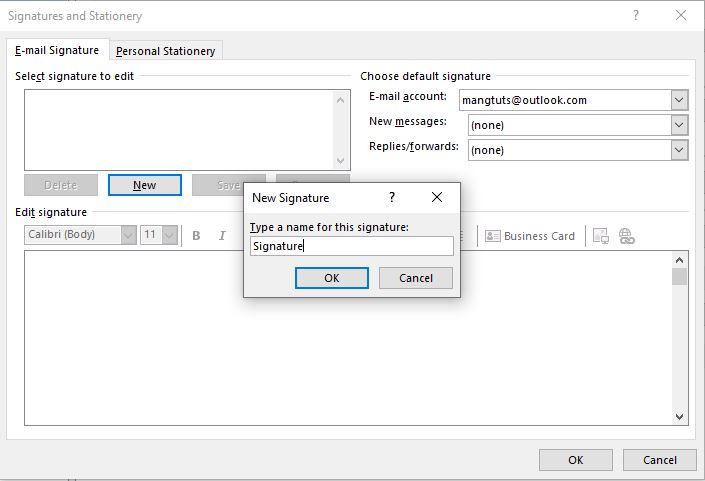Click OK in the New Signature dialog
This screenshot has height=481, width=705.
click(332, 278)
